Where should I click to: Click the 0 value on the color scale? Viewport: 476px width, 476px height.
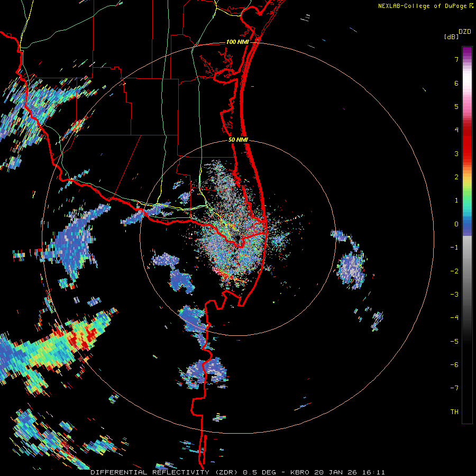456,224
